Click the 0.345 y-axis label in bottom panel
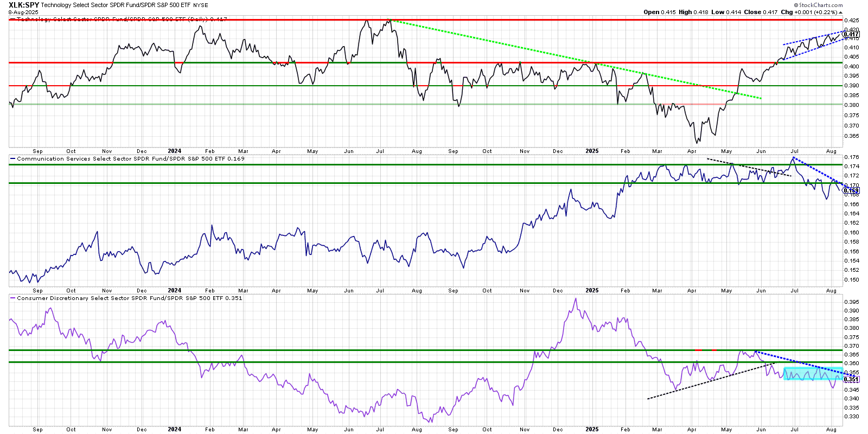The width and height of the screenshot is (868, 434). point(851,390)
